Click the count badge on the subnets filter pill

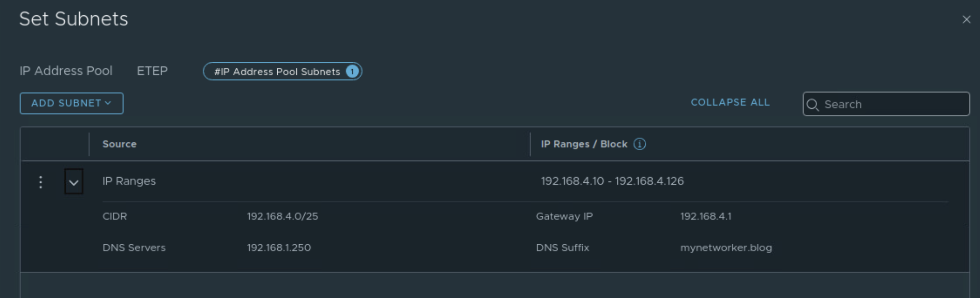[x=352, y=72]
